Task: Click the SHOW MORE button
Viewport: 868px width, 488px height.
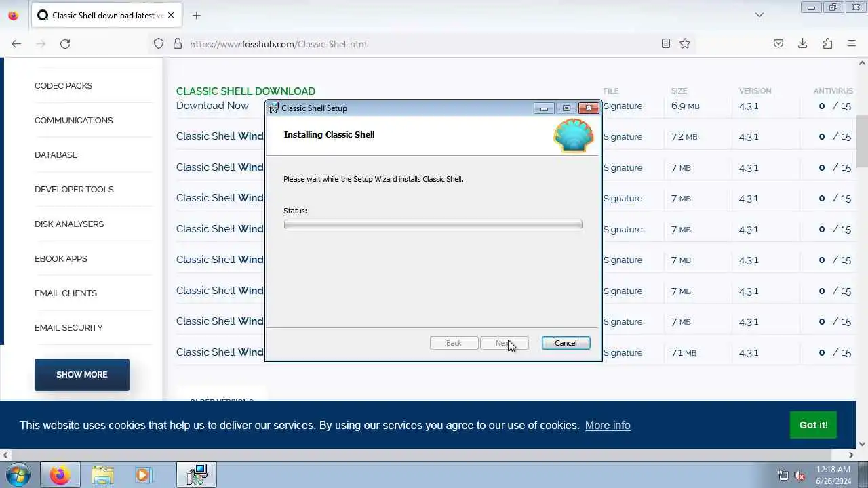Action: pos(82,375)
